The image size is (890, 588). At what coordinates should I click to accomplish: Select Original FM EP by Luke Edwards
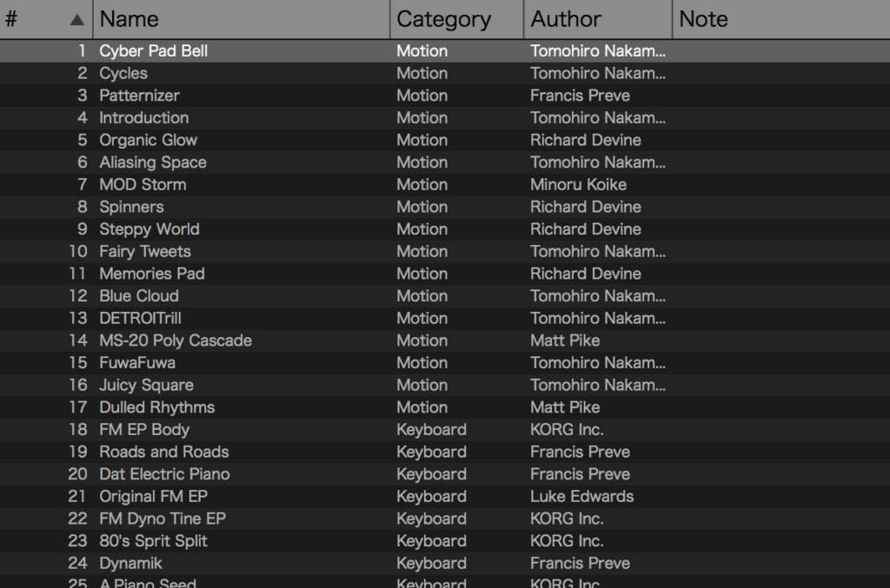click(x=153, y=497)
